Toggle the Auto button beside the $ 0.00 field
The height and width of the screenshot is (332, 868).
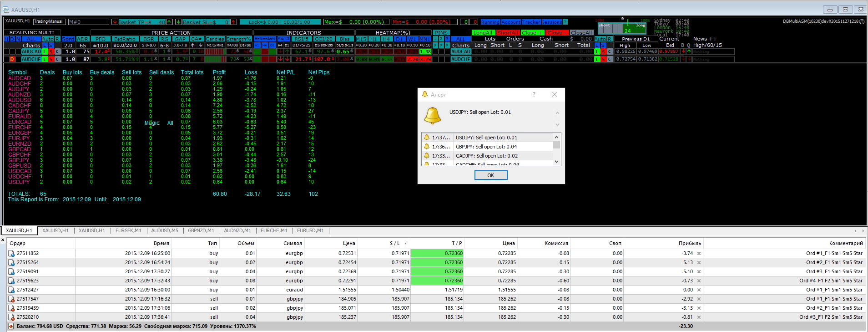point(600,39)
